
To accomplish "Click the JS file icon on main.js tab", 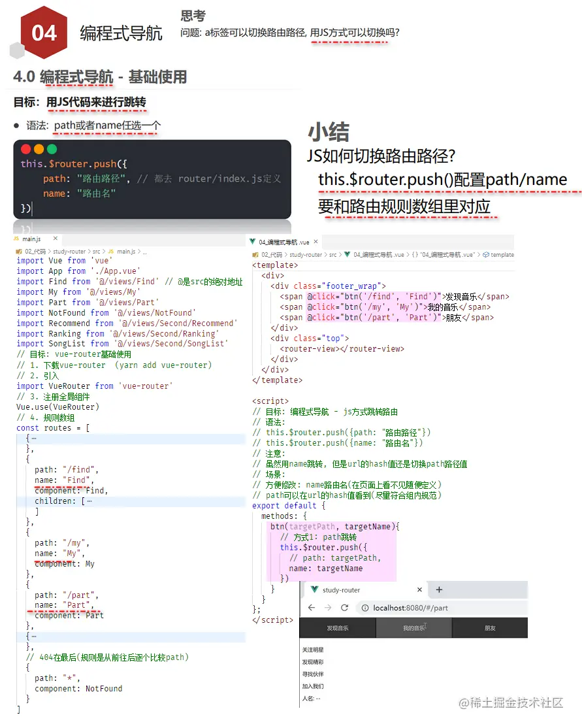I will (x=16, y=239).
